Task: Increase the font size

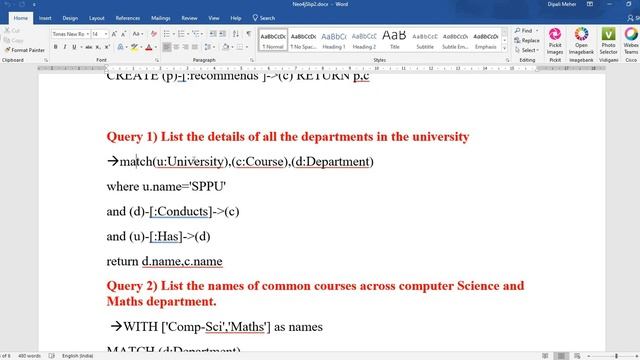Action: coord(114,34)
